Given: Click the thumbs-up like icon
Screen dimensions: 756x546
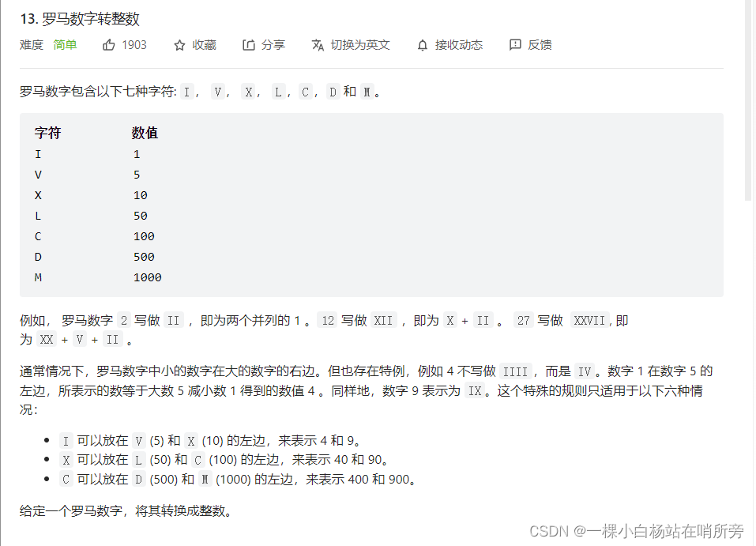Looking at the screenshot, I should [x=108, y=45].
